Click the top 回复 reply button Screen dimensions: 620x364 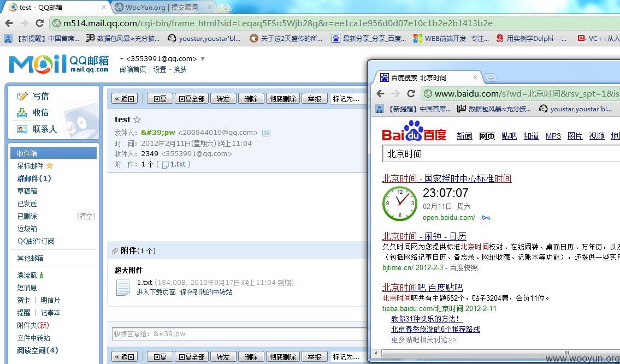[x=160, y=99]
